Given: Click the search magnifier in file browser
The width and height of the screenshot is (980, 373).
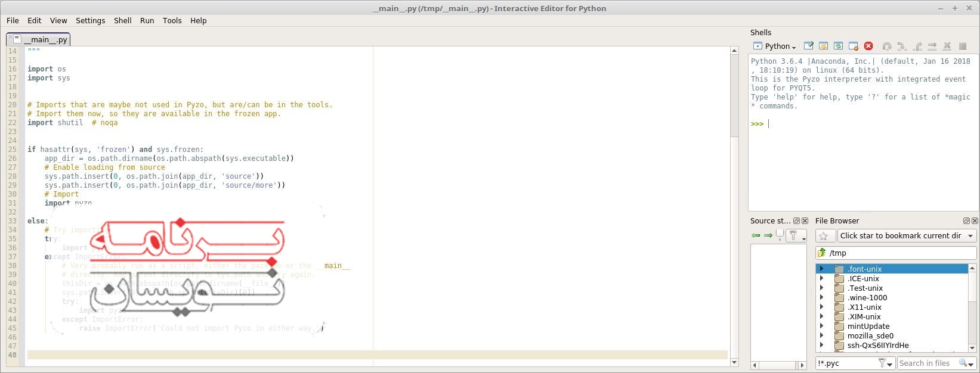Looking at the screenshot, I should point(963,363).
